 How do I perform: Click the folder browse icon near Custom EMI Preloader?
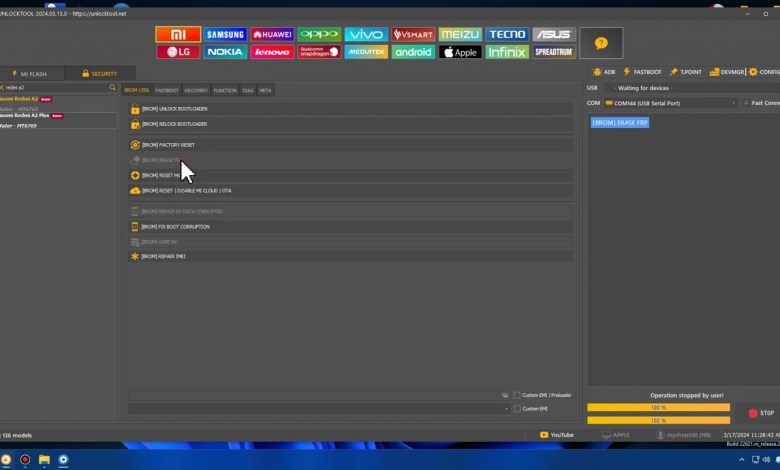(505, 395)
